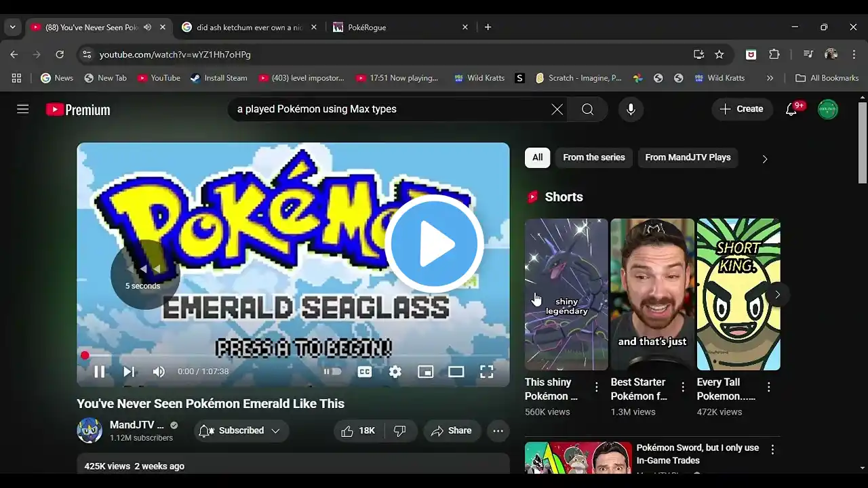Bookmark this page with star
Image resolution: width=868 pixels, height=488 pixels.
[x=719, y=54]
